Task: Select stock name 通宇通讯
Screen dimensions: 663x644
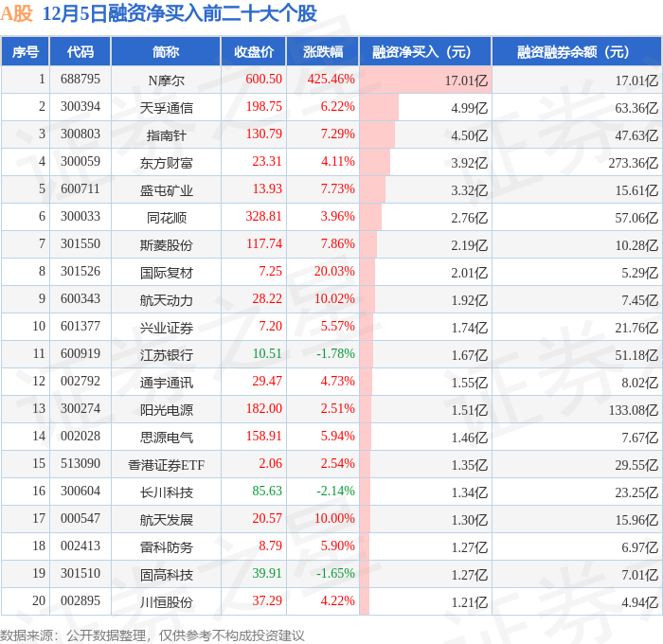Action: tap(166, 383)
